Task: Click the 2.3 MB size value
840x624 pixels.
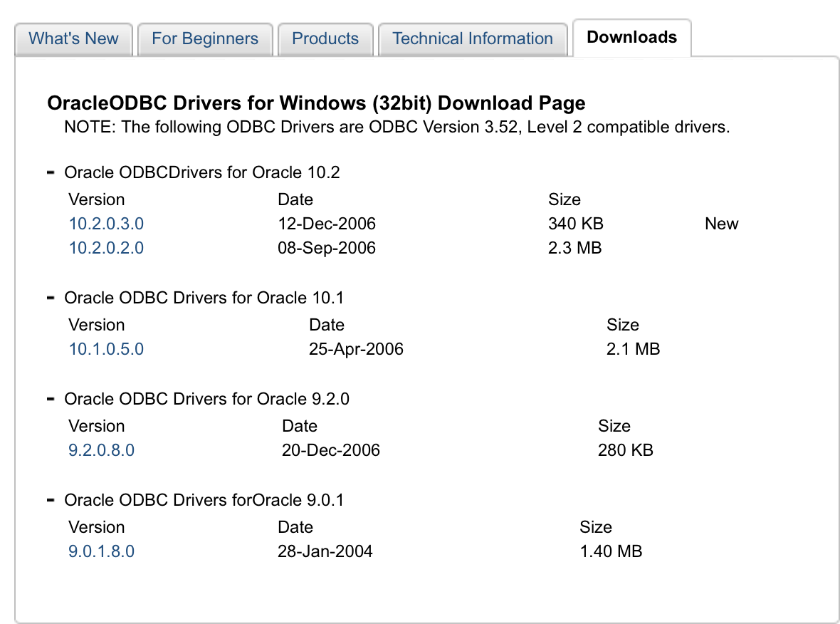Action: [574, 248]
